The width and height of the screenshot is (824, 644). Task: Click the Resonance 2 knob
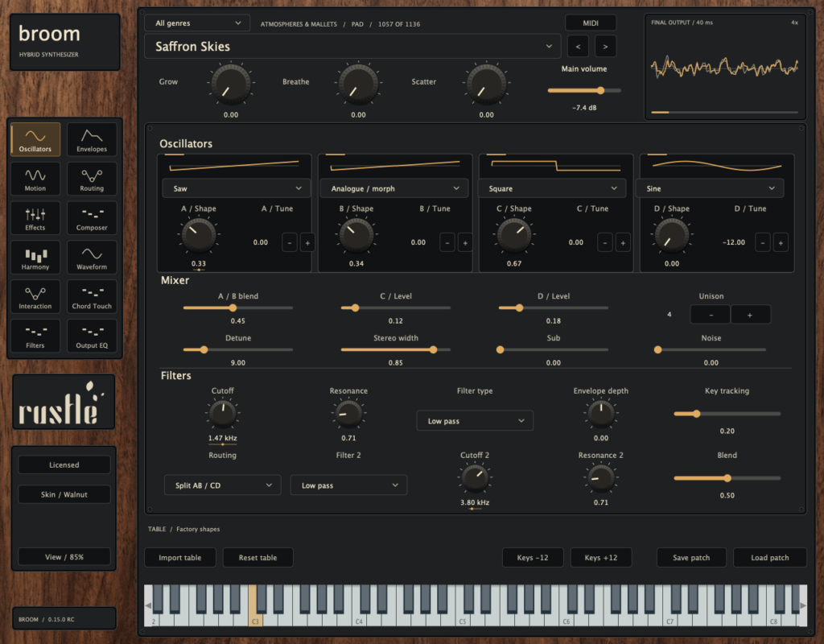point(601,478)
